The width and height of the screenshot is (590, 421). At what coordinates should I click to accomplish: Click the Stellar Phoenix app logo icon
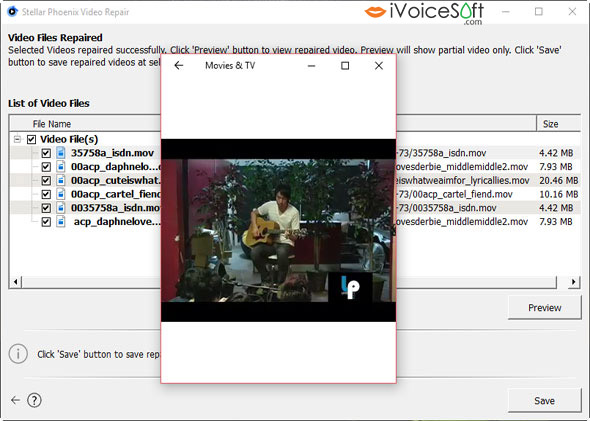coord(12,11)
